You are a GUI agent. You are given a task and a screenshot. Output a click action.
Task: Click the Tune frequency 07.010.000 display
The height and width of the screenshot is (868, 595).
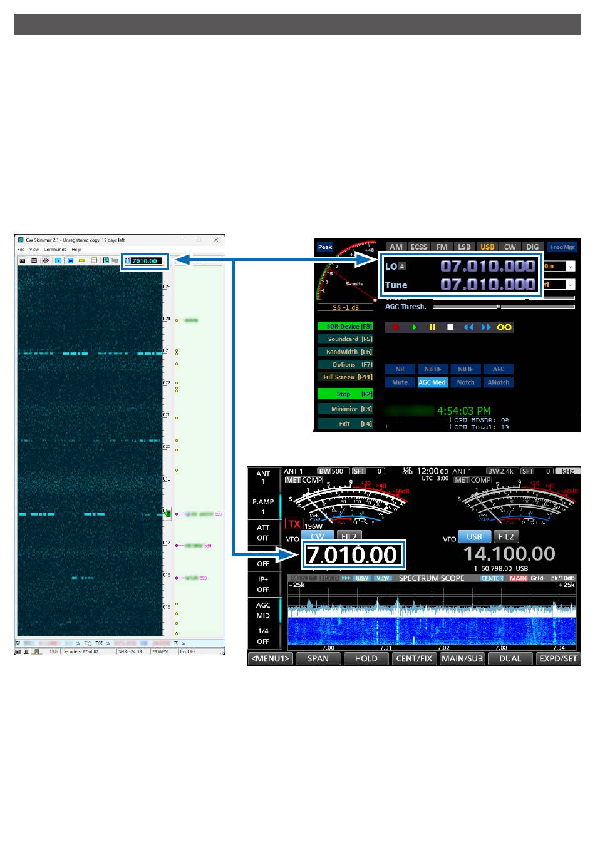tap(488, 285)
